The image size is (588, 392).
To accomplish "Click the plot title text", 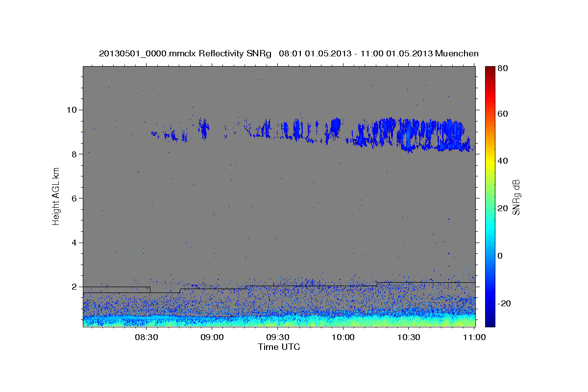I will pyautogui.click(x=289, y=53).
